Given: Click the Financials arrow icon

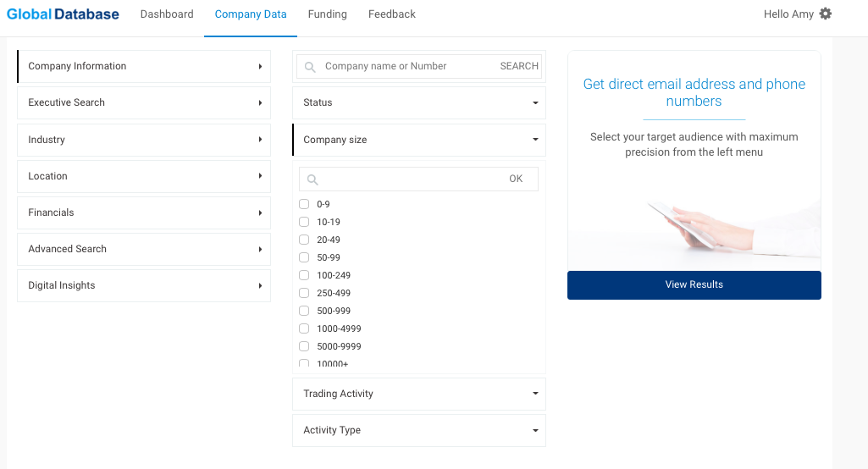Looking at the screenshot, I should point(260,212).
